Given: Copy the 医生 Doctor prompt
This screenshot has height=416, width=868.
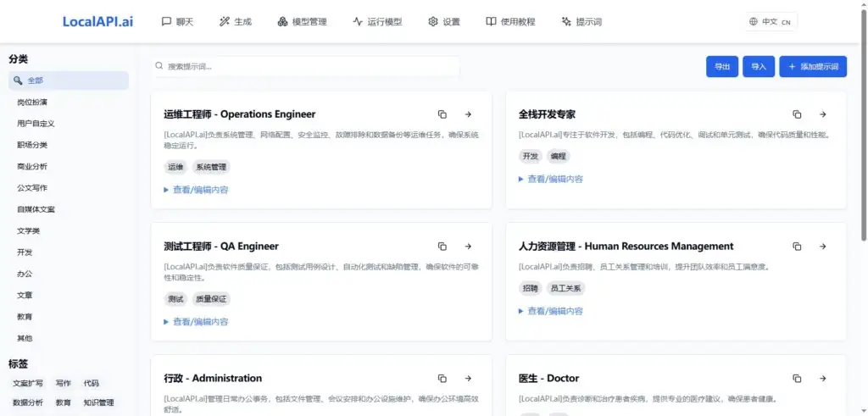Looking at the screenshot, I should pyautogui.click(x=797, y=379).
